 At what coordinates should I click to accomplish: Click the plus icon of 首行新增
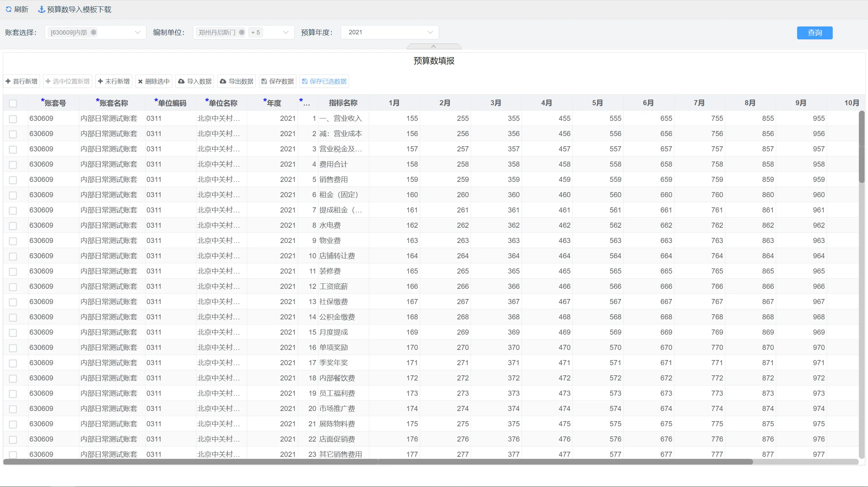[x=8, y=81]
